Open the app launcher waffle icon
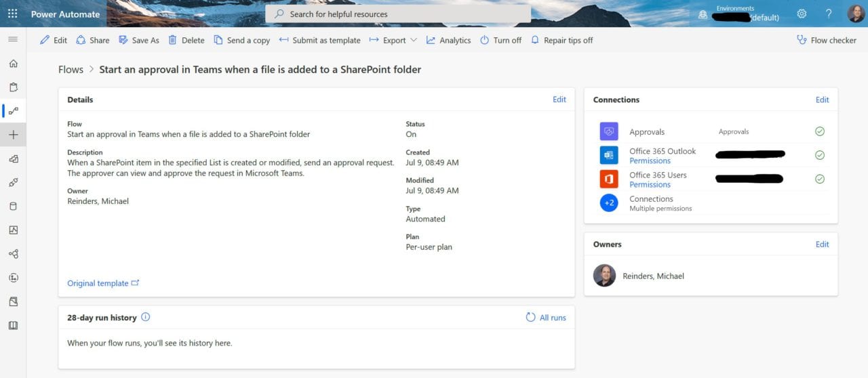 pyautogui.click(x=13, y=14)
